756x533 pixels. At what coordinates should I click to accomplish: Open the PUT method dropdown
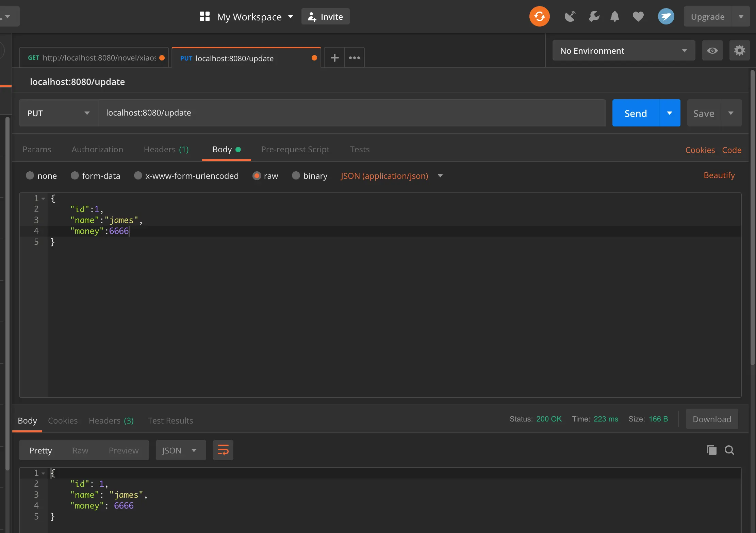pos(59,113)
